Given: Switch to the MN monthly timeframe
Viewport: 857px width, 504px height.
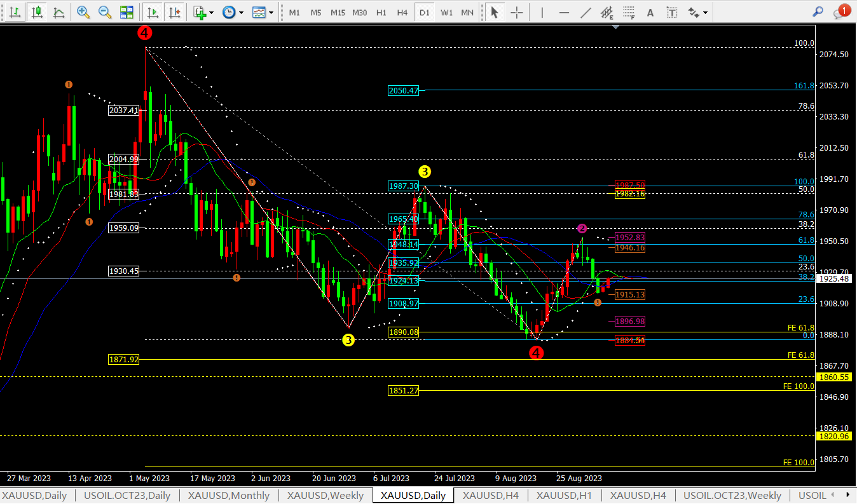Looking at the screenshot, I should coord(467,12).
